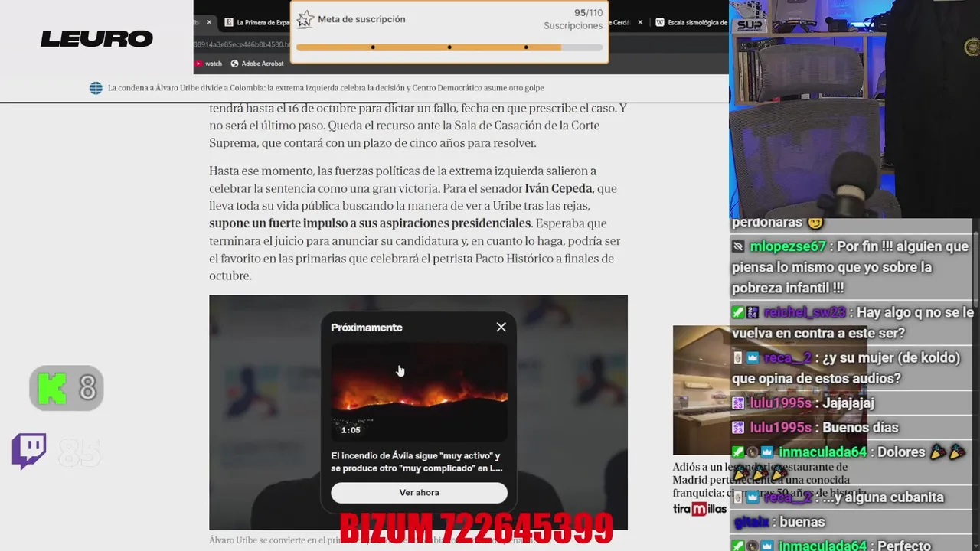Viewport: 980px width, 551px height.
Task: Click the Wikipedia W favicon on tab
Action: coord(660,23)
